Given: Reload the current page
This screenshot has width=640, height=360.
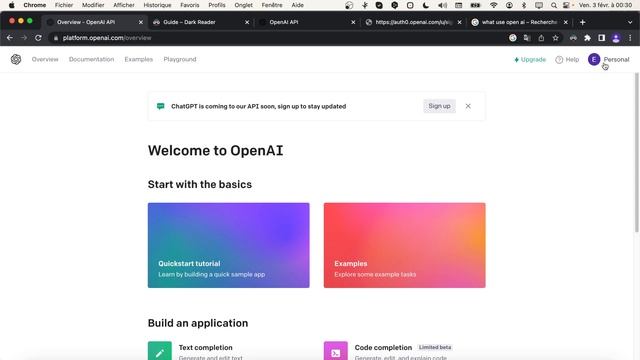Looking at the screenshot, I should pos(38,38).
